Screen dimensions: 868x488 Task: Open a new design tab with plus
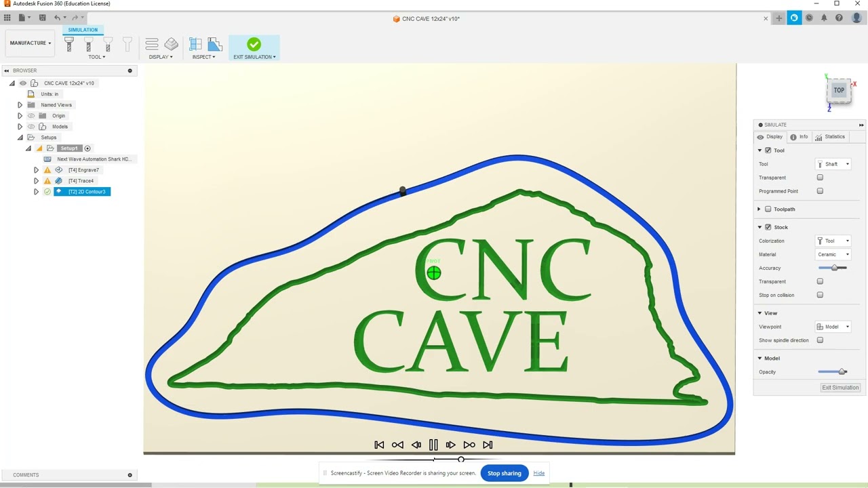[x=779, y=18]
